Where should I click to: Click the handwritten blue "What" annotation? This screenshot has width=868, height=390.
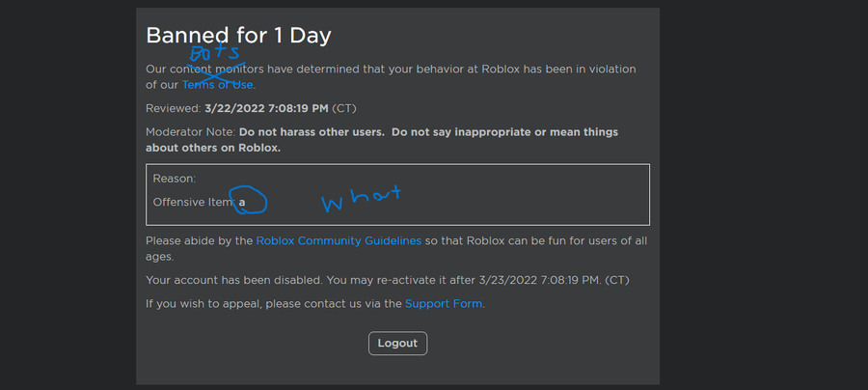click(x=359, y=198)
